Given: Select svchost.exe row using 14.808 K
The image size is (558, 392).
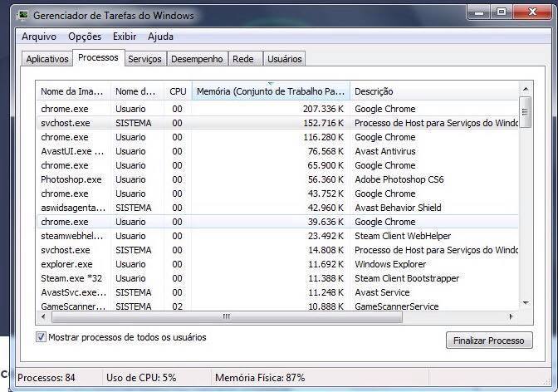Looking at the screenshot, I should click(277, 250).
